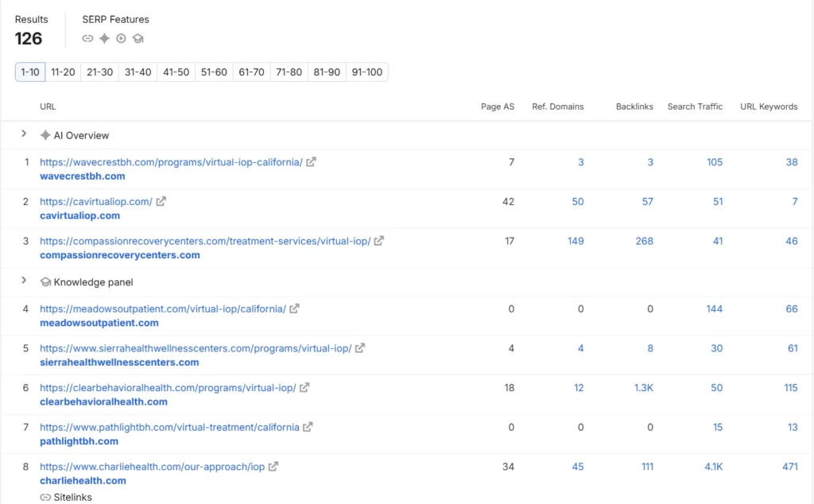Open charliehealth URL external link icon
814x504 pixels.
[273, 467]
